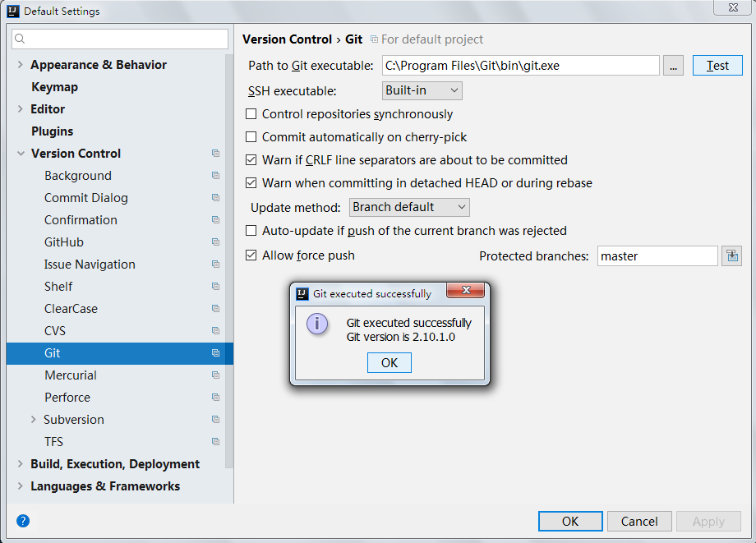Open the SSH executable Built-in dropdown
Viewport: 756px width, 543px height.
422,90
